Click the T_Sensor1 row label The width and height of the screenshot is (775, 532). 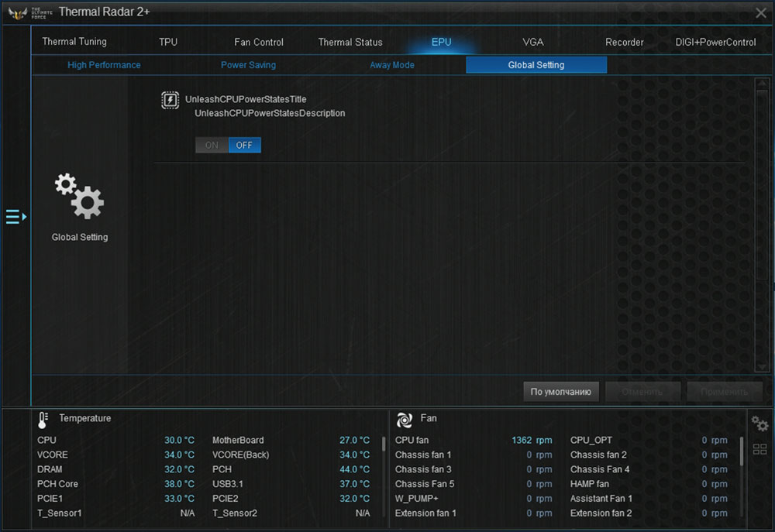[60, 513]
